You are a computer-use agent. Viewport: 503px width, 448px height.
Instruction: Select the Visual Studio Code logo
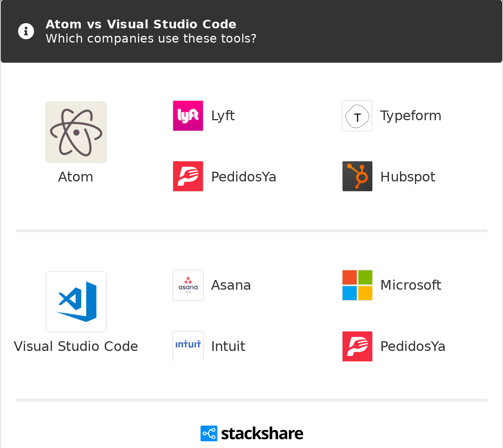[76, 301]
